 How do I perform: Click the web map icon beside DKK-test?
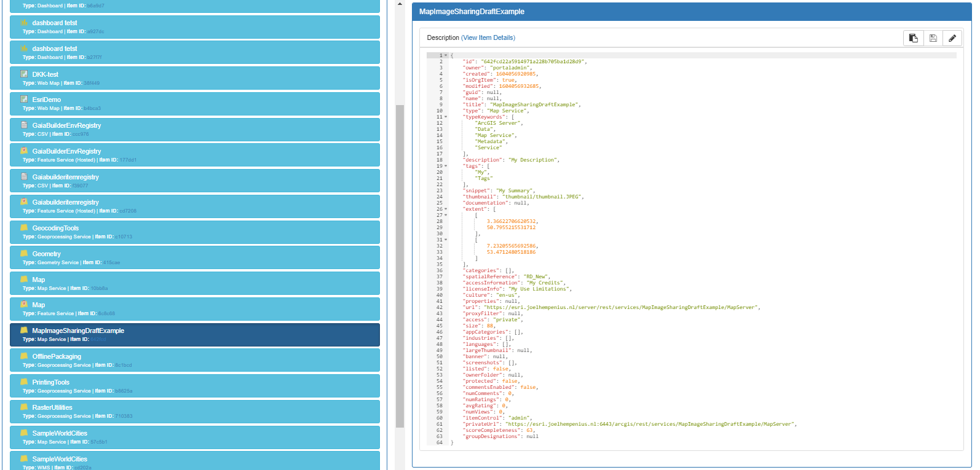(x=24, y=74)
